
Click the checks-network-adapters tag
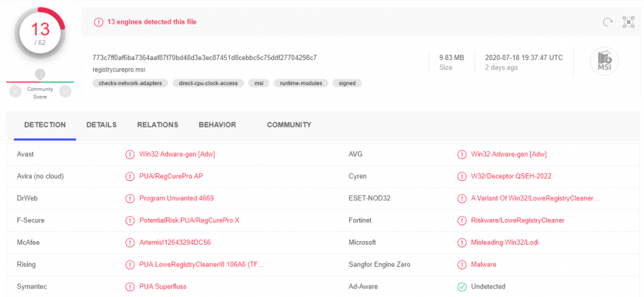tap(130, 84)
